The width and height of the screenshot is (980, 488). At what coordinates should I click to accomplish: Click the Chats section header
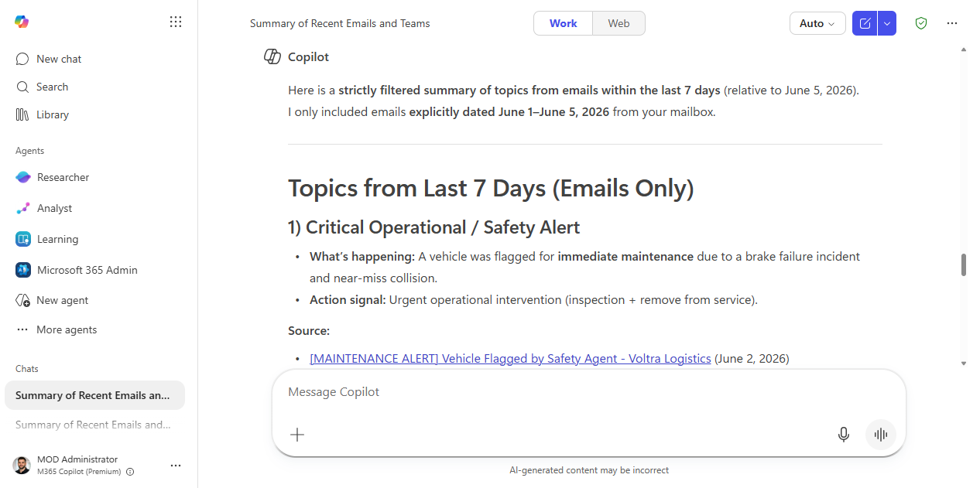[x=27, y=369]
